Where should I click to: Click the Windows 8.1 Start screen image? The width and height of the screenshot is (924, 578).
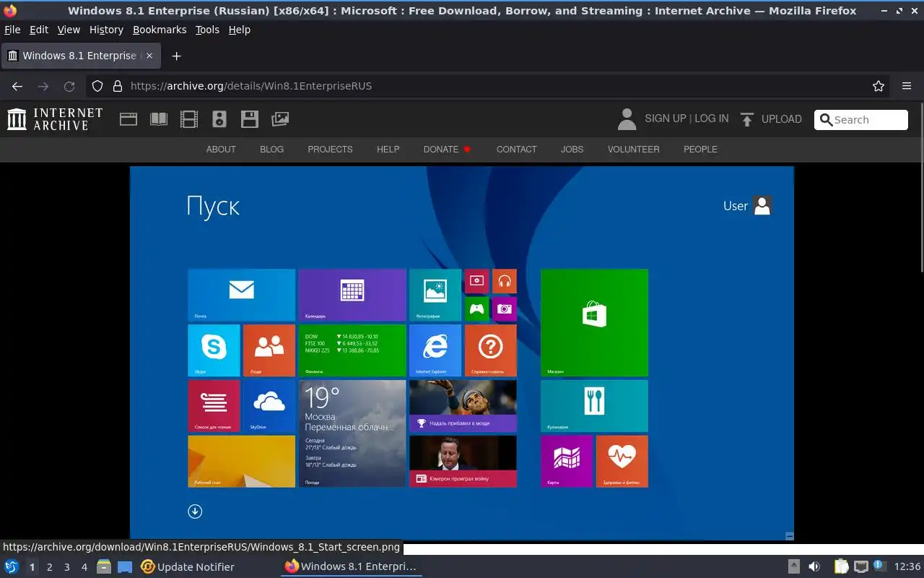[462, 353]
